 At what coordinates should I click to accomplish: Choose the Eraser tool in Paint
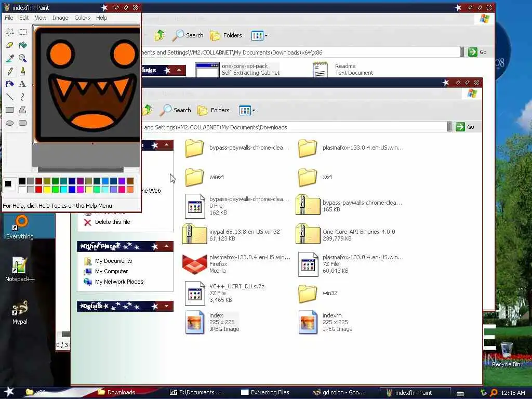[x=9, y=45]
